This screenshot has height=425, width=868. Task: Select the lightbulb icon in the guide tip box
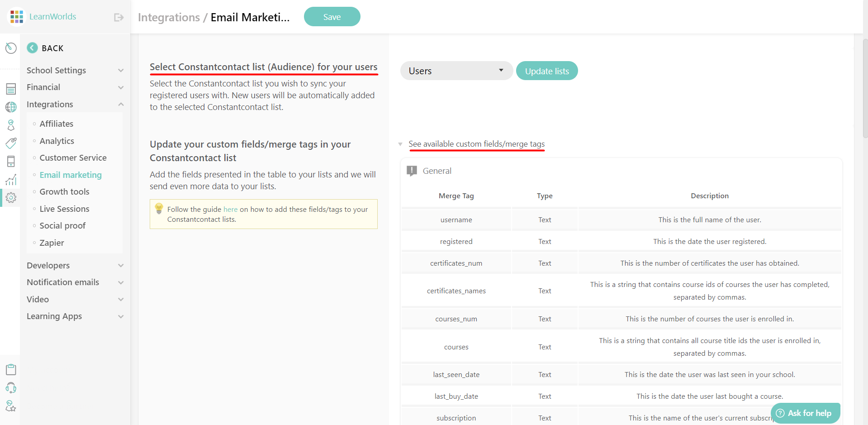click(159, 209)
